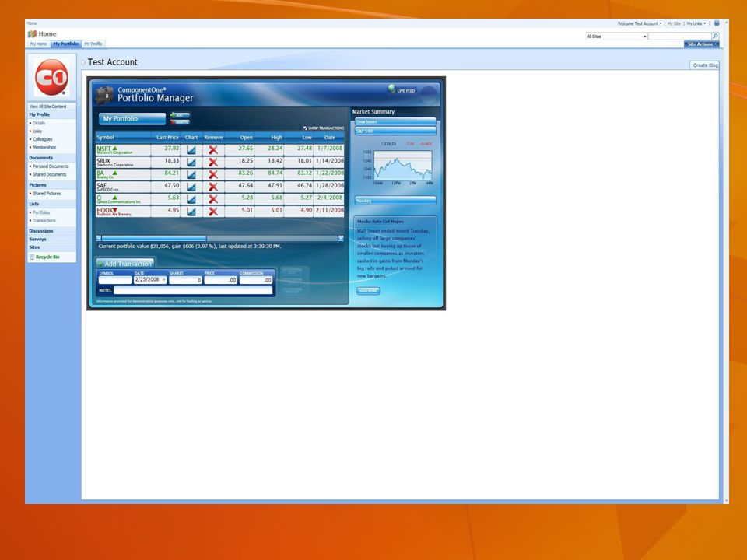Open the Welcome Test Account menu
747x560 pixels.
640,23
